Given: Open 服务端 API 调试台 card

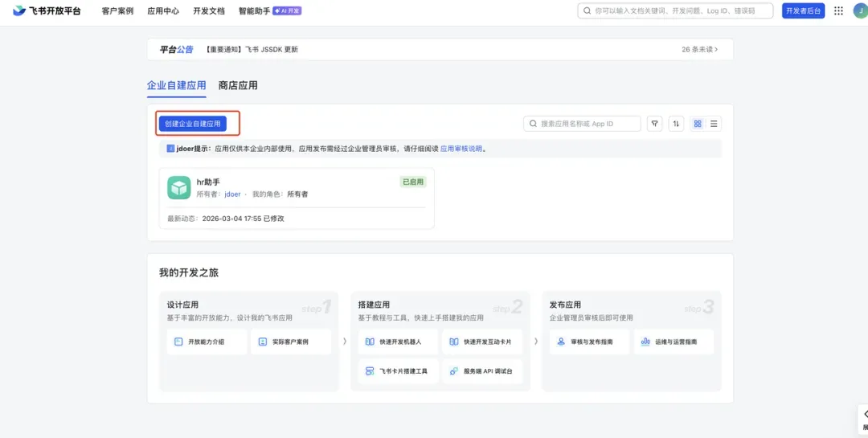Looking at the screenshot, I should pos(482,371).
